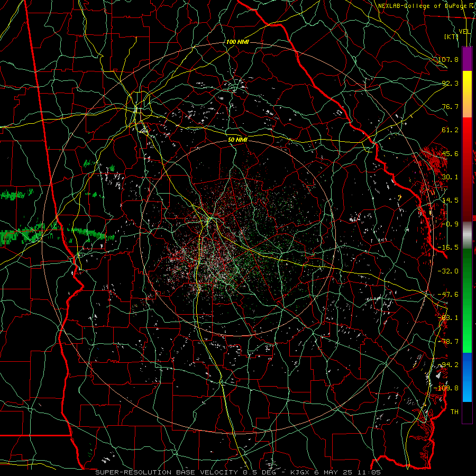Click the -47.6 velocity scale value
The height and width of the screenshot is (476, 476).
pos(448,295)
